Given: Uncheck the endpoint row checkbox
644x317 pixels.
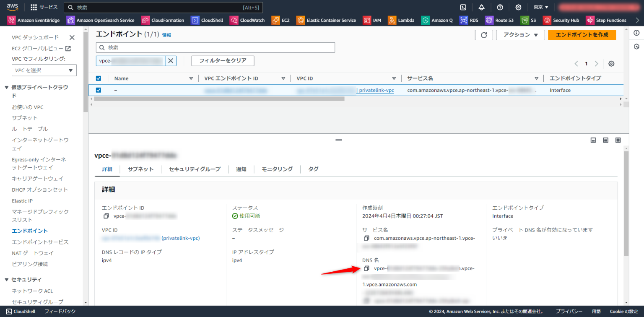Looking at the screenshot, I should click(98, 90).
